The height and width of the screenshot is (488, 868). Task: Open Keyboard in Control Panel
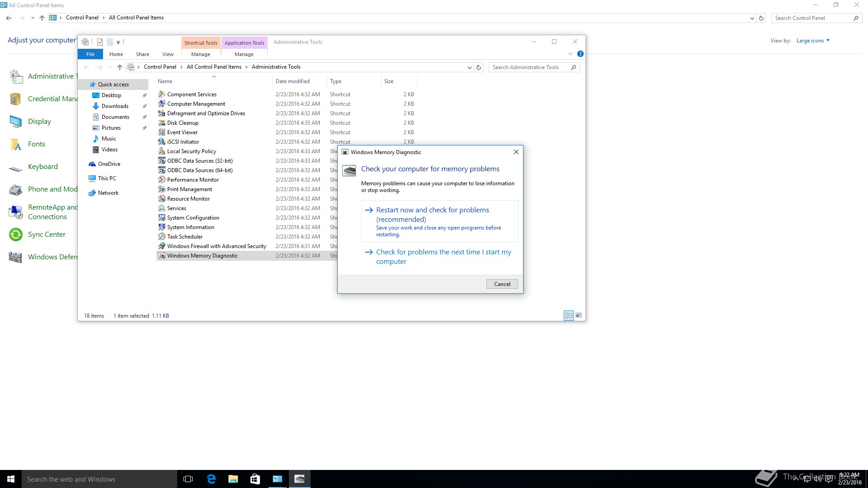[x=43, y=167]
